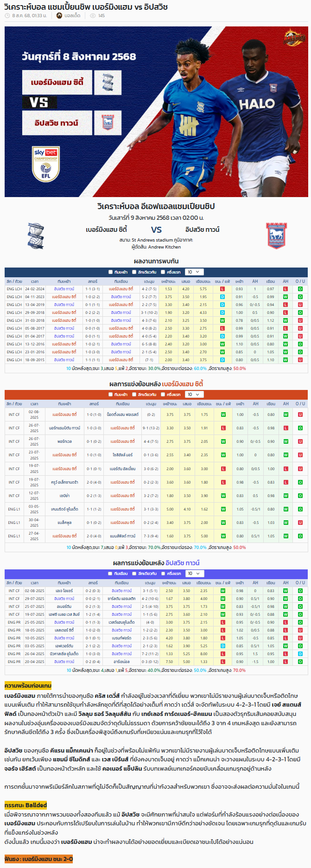Image resolution: width=311 pixels, height=868 pixels.
Task: Click heading ผลการแข่งย้อนหลัง เบอร์มิงแฮม ซิตี้
Action: (156, 384)
